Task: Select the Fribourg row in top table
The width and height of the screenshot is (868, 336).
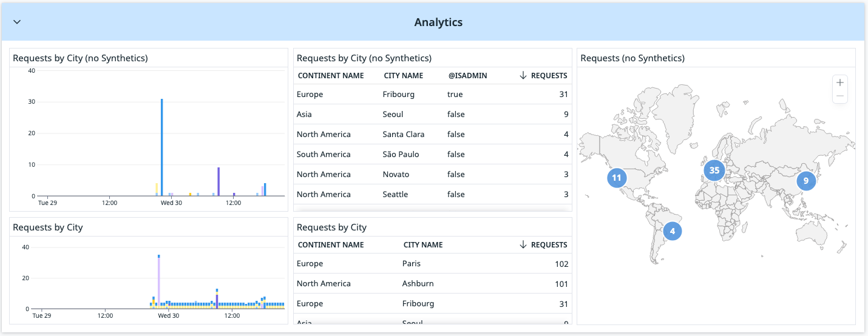Action: tap(432, 95)
